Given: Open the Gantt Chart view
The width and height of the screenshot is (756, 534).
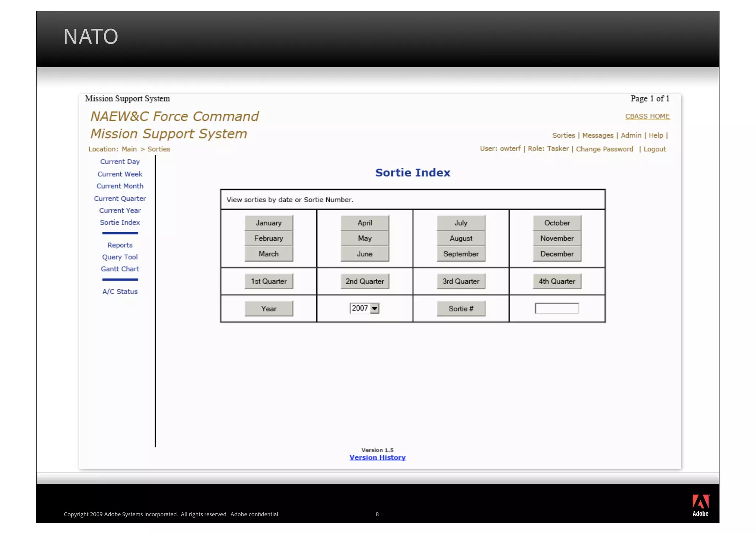Looking at the screenshot, I should point(120,269).
